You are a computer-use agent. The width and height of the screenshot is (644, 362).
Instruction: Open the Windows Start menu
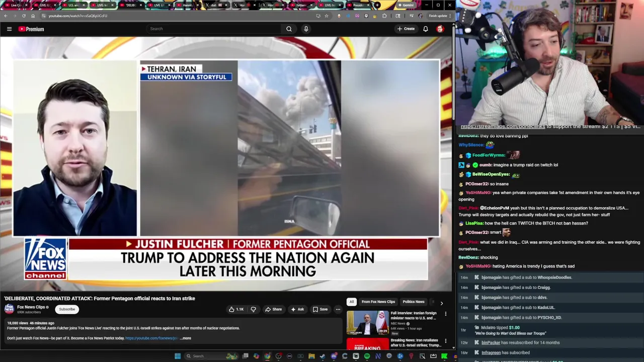click(x=178, y=356)
